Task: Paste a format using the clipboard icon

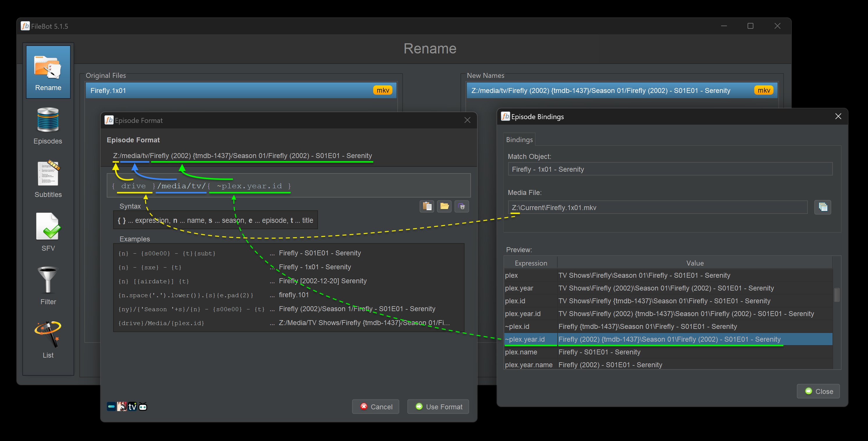Action: pos(427,206)
